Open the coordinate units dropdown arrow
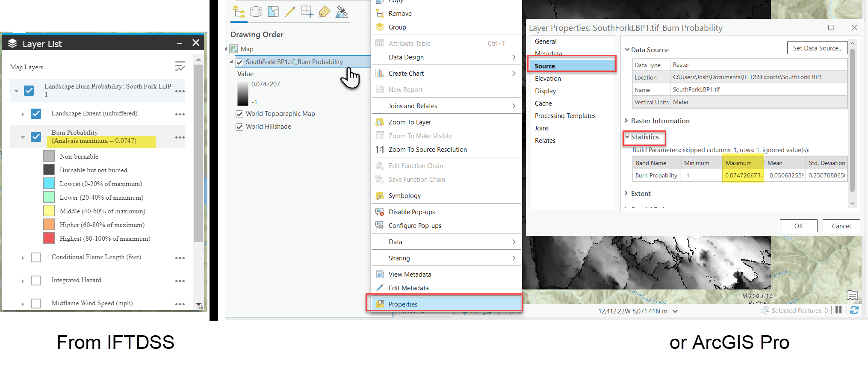The height and width of the screenshot is (366, 868). tap(675, 311)
